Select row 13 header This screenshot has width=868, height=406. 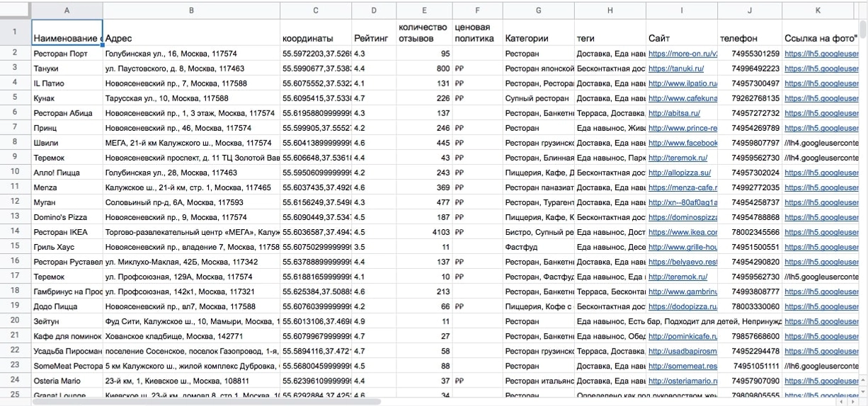(15, 217)
